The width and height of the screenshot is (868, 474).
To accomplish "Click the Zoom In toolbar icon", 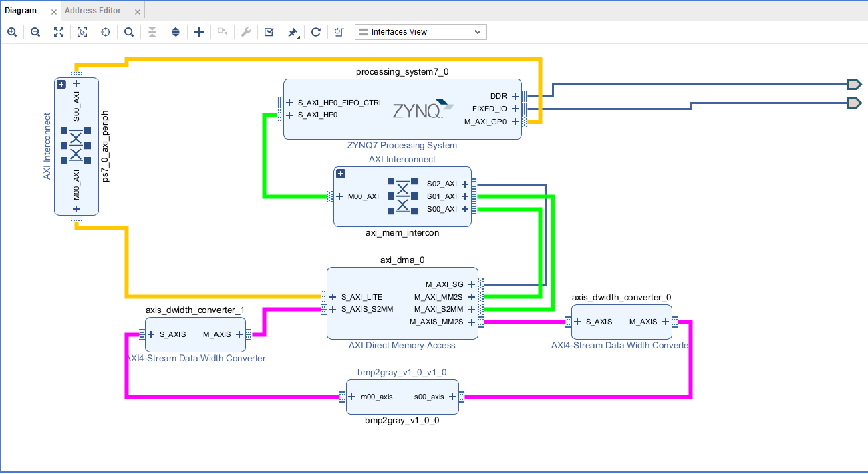I will (x=12, y=32).
